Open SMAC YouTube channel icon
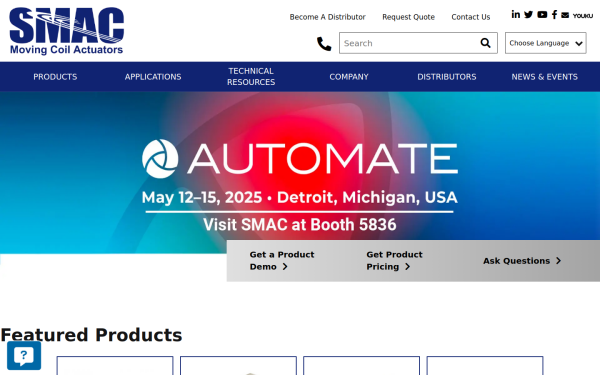This screenshot has width=600, height=375. (542, 15)
